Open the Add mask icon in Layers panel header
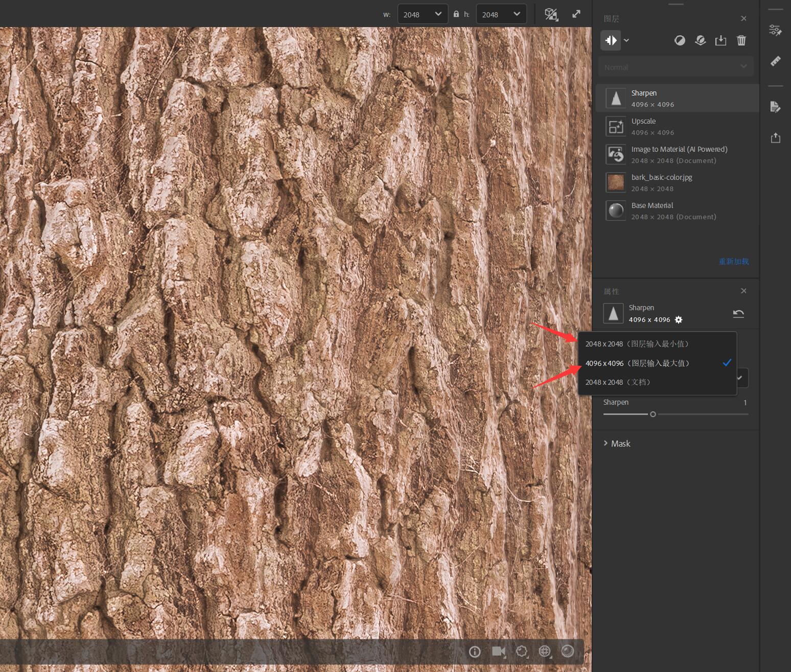The height and width of the screenshot is (672, 791). coord(680,40)
